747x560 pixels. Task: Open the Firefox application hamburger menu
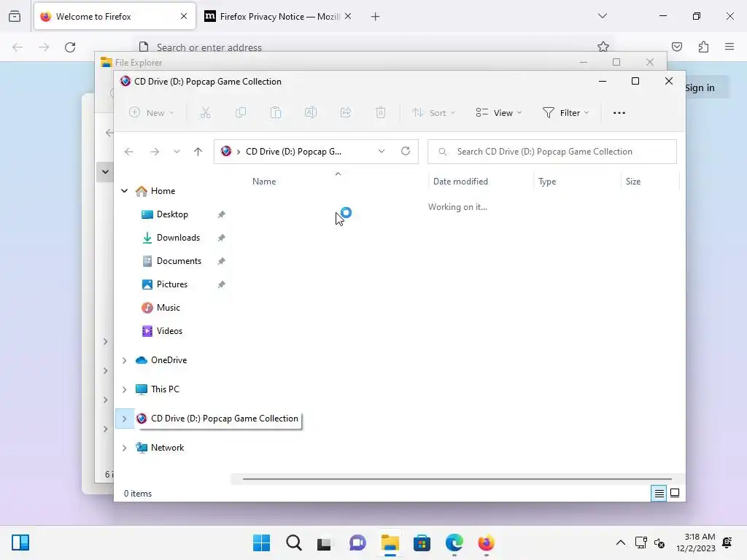[729, 47]
